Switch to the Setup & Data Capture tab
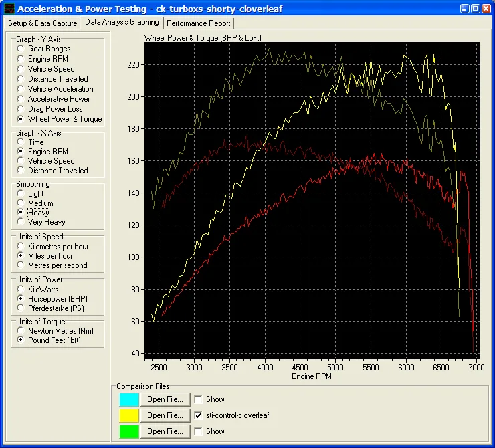 point(43,23)
